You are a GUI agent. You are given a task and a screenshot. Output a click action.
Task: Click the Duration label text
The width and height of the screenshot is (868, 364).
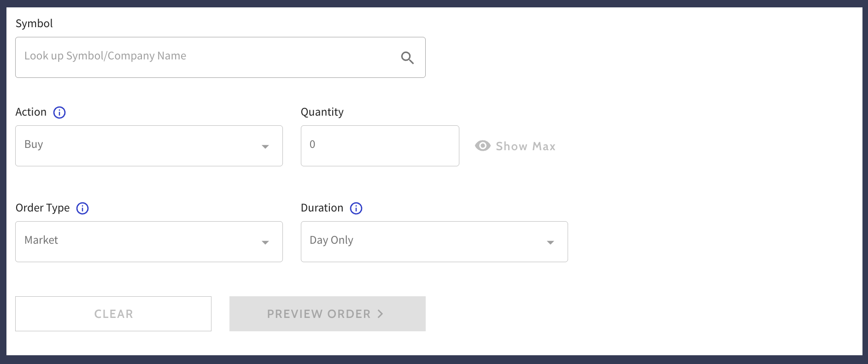click(x=322, y=208)
